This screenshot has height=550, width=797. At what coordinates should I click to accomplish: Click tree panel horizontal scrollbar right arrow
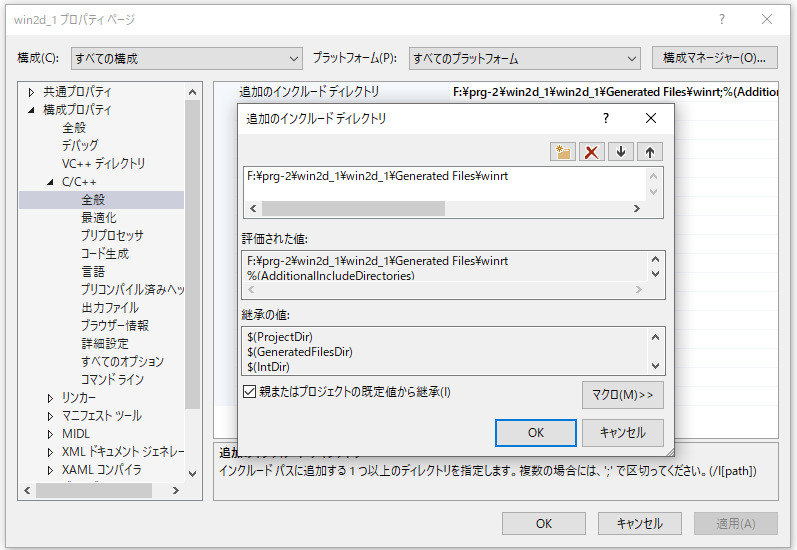point(176,491)
